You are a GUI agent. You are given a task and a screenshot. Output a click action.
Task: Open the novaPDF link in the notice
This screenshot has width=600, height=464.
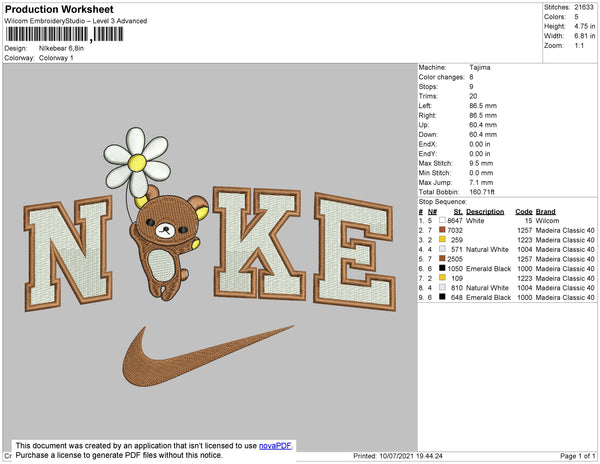pos(275,444)
